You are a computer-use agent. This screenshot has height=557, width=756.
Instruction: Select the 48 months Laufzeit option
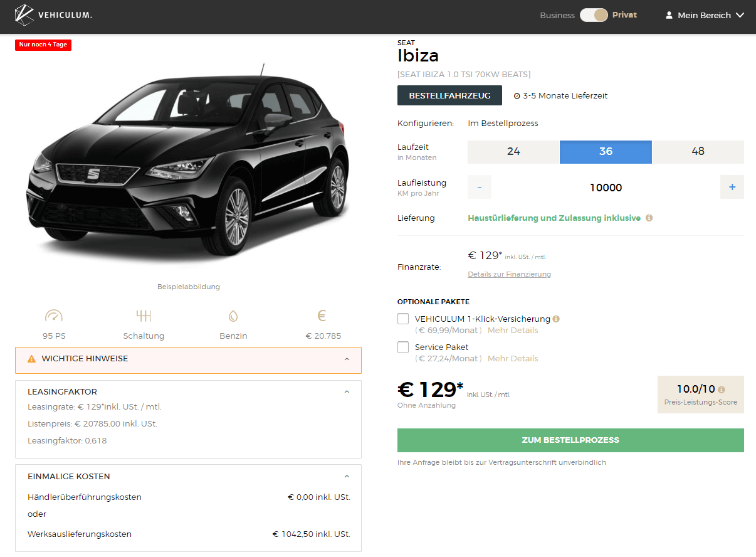(x=698, y=152)
